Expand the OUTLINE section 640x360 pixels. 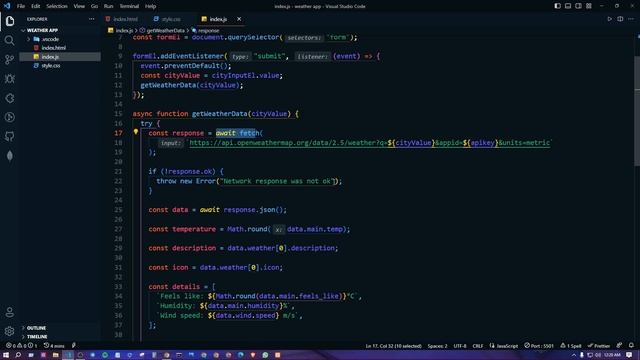coord(36,328)
